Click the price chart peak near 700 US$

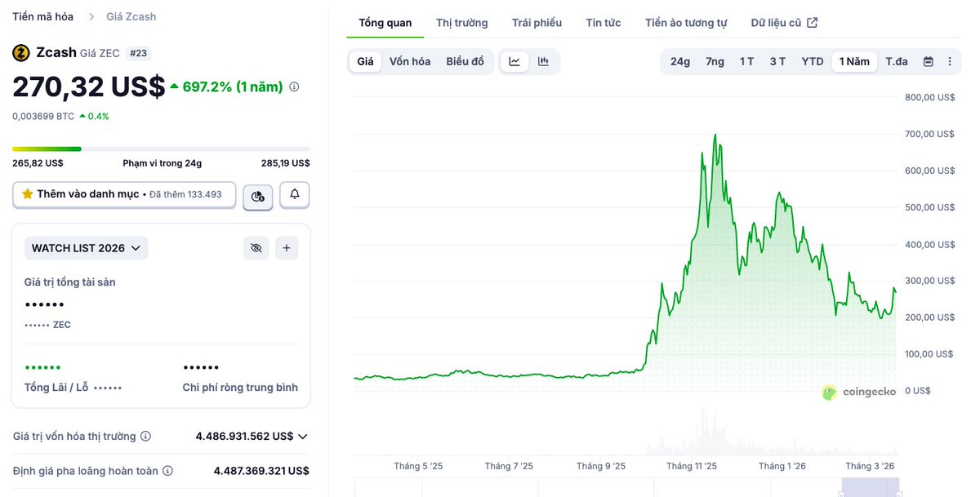point(715,135)
